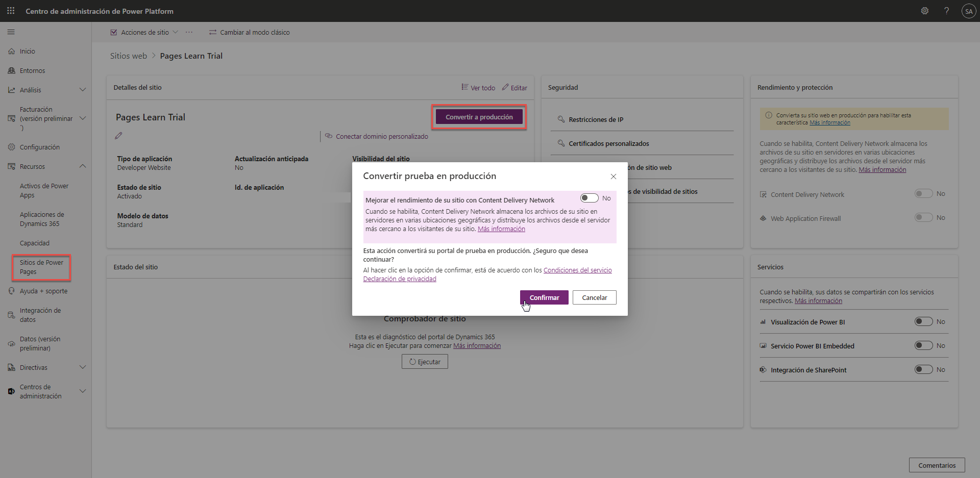Image resolution: width=980 pixels, height=478 pixels.
Task: Click Ver todo in Detalles del sitio
Action: [x=478, y=88]
